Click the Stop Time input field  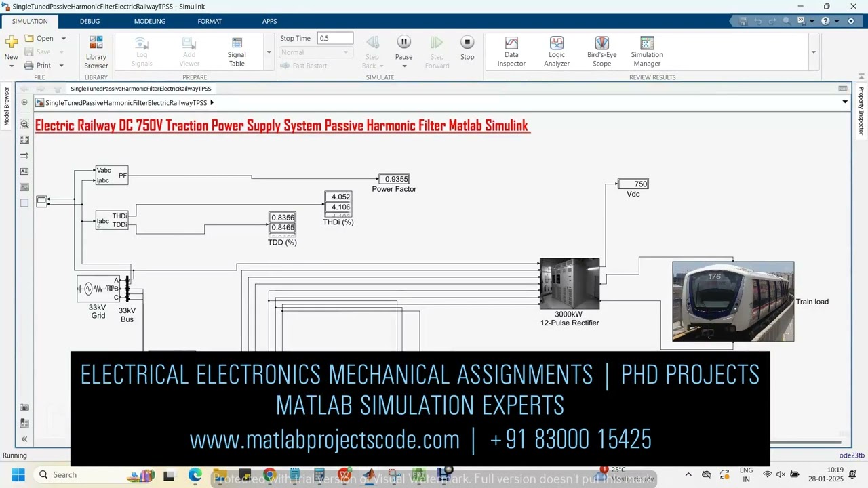[x=336, y=39]
